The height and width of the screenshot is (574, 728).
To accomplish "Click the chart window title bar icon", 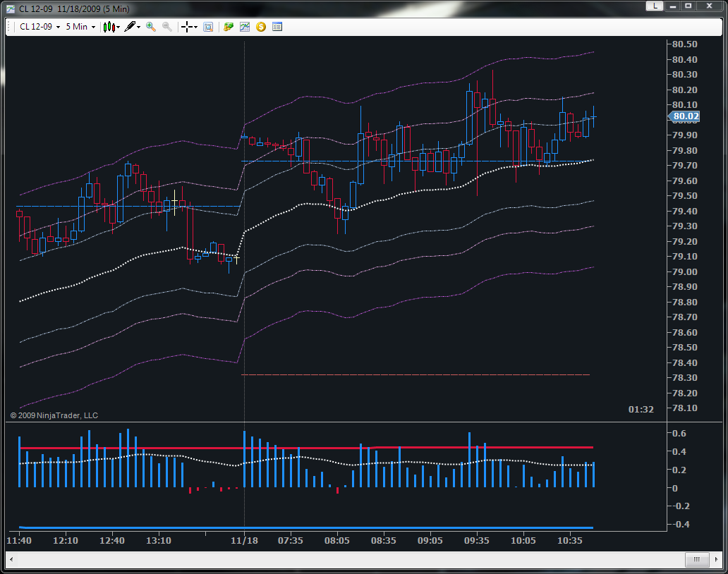I will (x=10, y=9).
